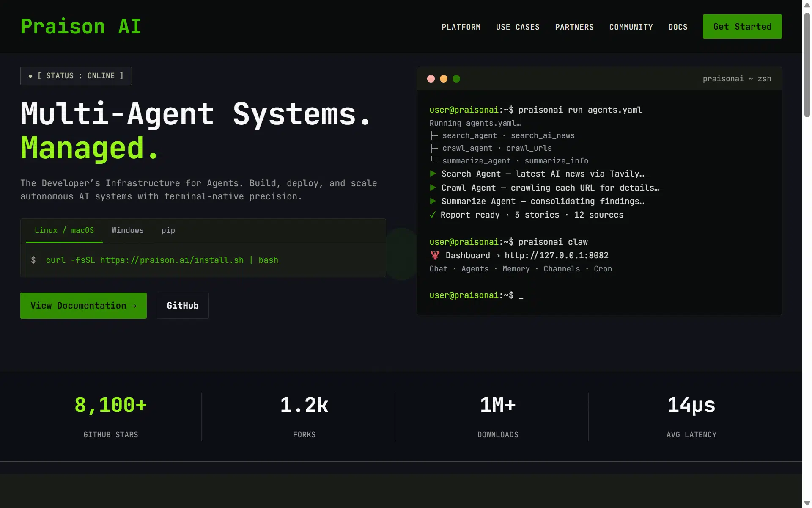Click the Get Started button
Screen dimensions: 812x508
(x=742, y=27)
